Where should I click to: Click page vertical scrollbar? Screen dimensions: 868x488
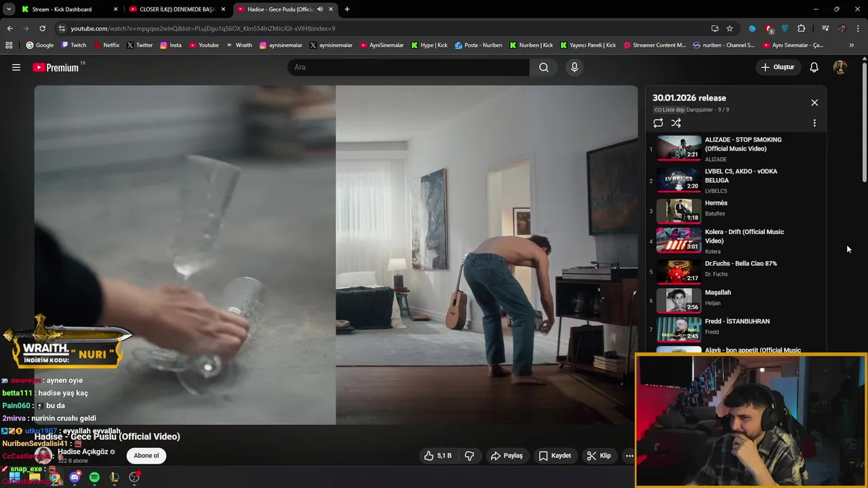[x=864, y=122]
